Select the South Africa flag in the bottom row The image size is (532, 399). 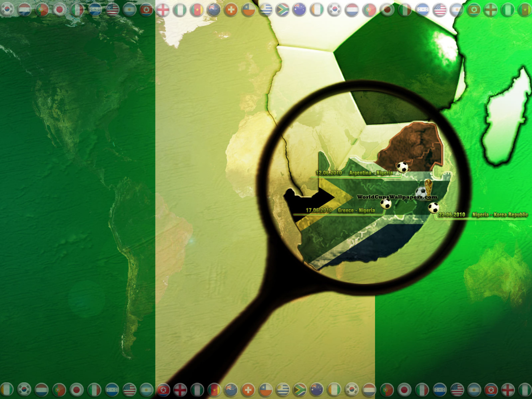pos(300,389)
